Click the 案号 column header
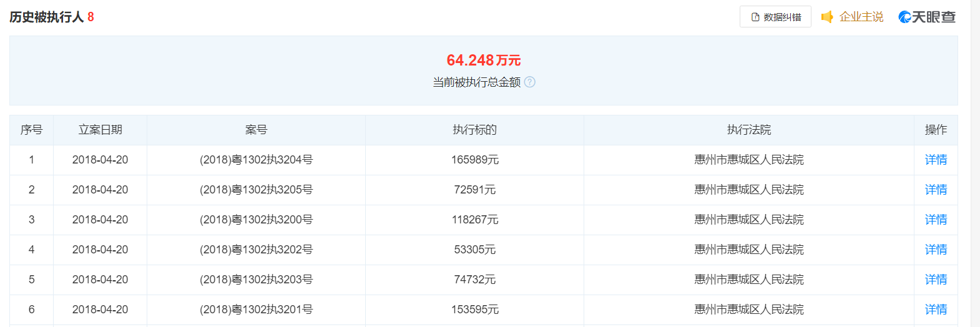Screen dimensions: 980x327 click(256, 130)
